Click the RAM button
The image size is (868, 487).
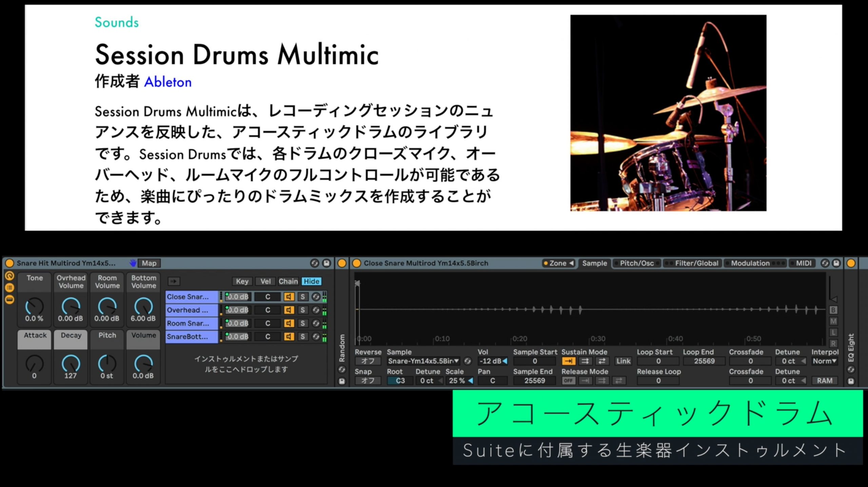825,381
